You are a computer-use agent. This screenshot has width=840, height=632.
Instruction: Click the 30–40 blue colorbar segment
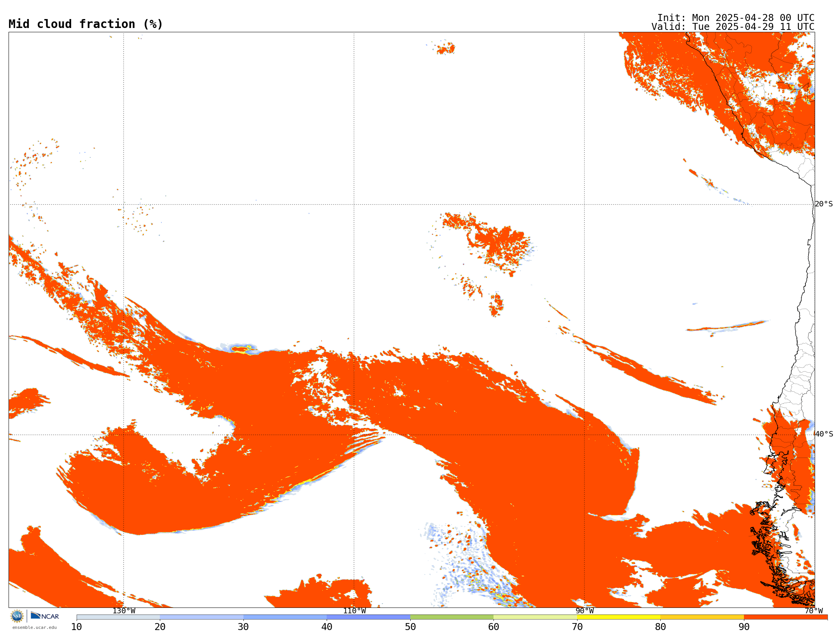(x=285, y=617)
